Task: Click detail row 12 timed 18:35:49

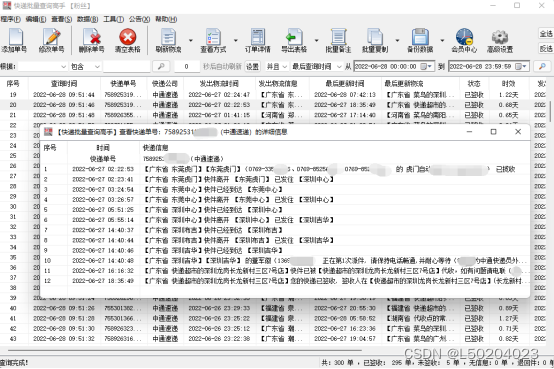Action: point(285,281)
